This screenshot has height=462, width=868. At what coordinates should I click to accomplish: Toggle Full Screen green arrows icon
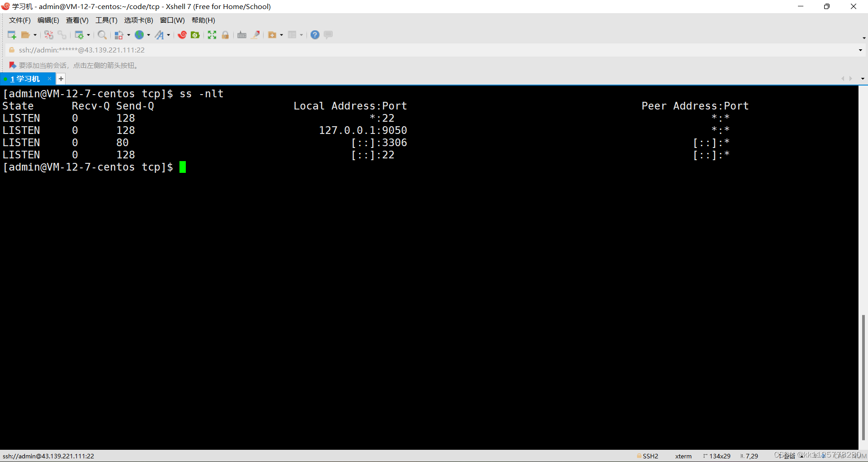coord(212,35)
